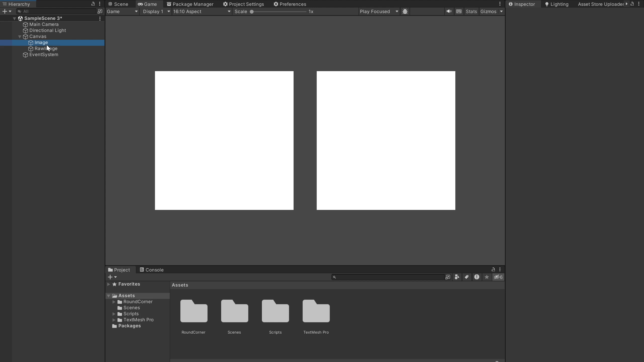644x362 pixels.
Task: Select TextMesh Pro folder thumbnail
Action: point(316,311)
